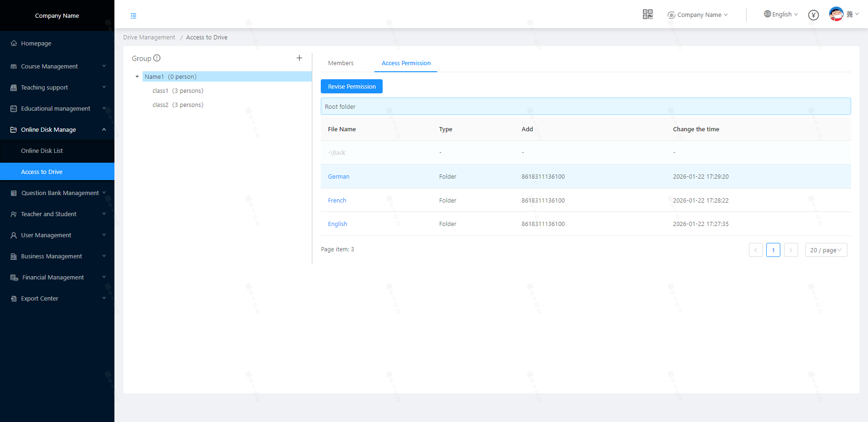The image size is (868, 422).
Task: Open the German folder link
Action: [x=339, y=177]
